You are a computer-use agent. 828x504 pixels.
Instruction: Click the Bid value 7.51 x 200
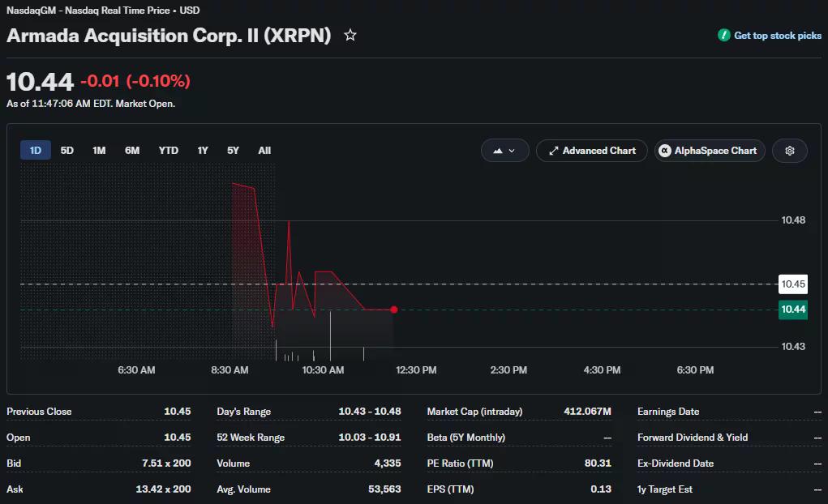point(166,463)
